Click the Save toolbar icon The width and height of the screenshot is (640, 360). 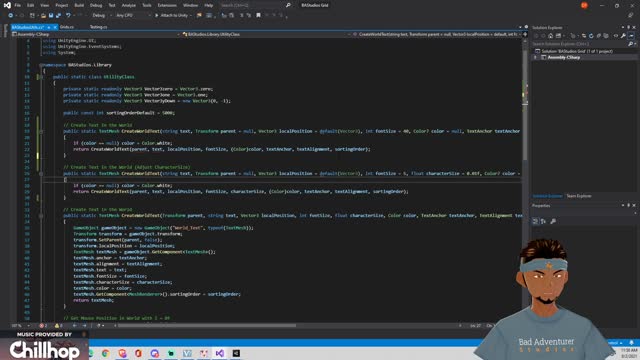(51, 16)
